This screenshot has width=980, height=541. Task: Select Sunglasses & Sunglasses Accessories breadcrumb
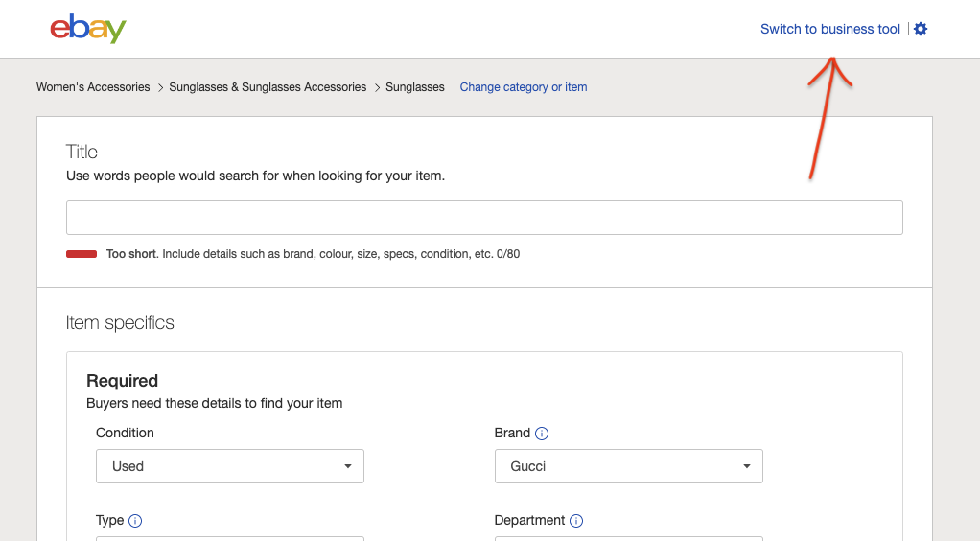pyautogui.click(x=268, y=87)
